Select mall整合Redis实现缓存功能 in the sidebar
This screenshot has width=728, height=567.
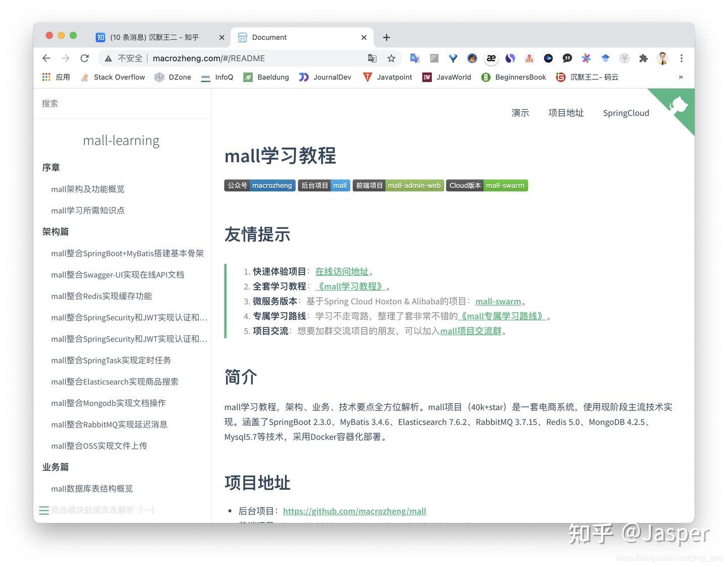tap(101, 296)
